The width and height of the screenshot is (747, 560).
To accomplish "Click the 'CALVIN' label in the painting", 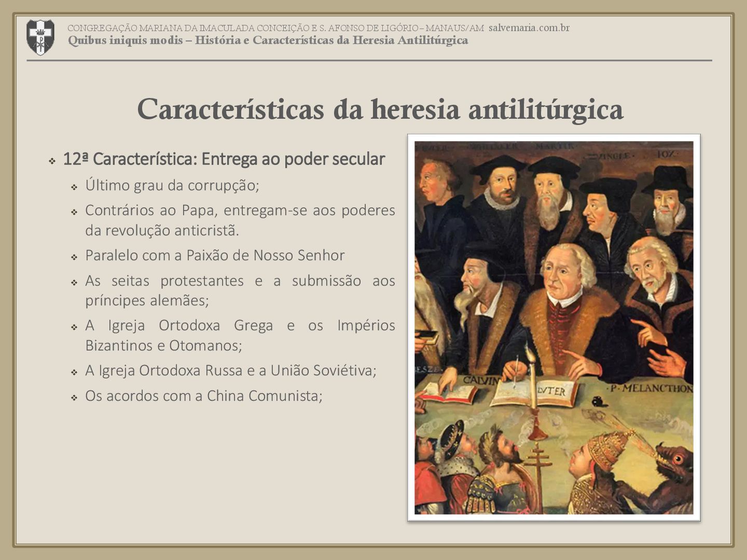I will point(481,380).
